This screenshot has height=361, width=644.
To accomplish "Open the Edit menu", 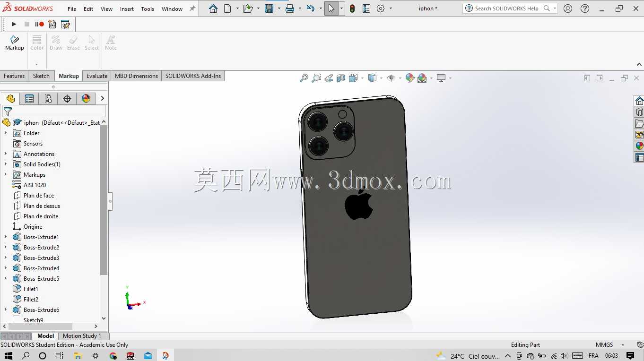I will coord(88,9).
